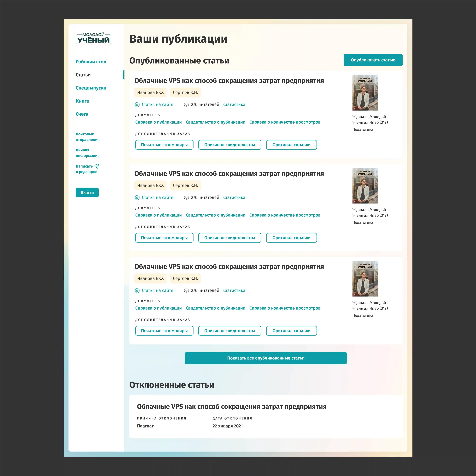
Task: Select Статьи in sidebar menu
Action: pyautogui.click(x=83, y=75)
